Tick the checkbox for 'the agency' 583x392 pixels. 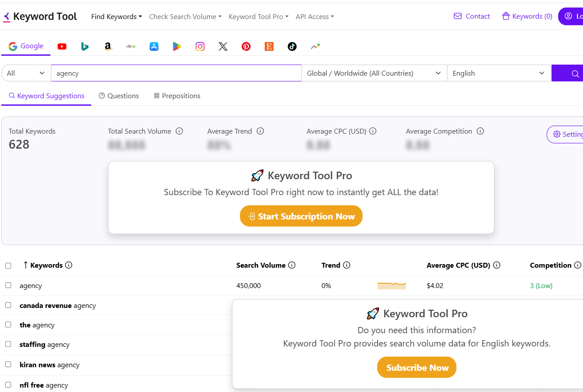(x=8, y=325)
